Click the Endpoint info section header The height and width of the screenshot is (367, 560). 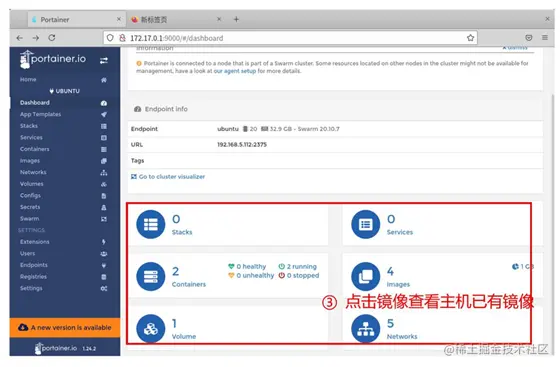click(161, 109)
